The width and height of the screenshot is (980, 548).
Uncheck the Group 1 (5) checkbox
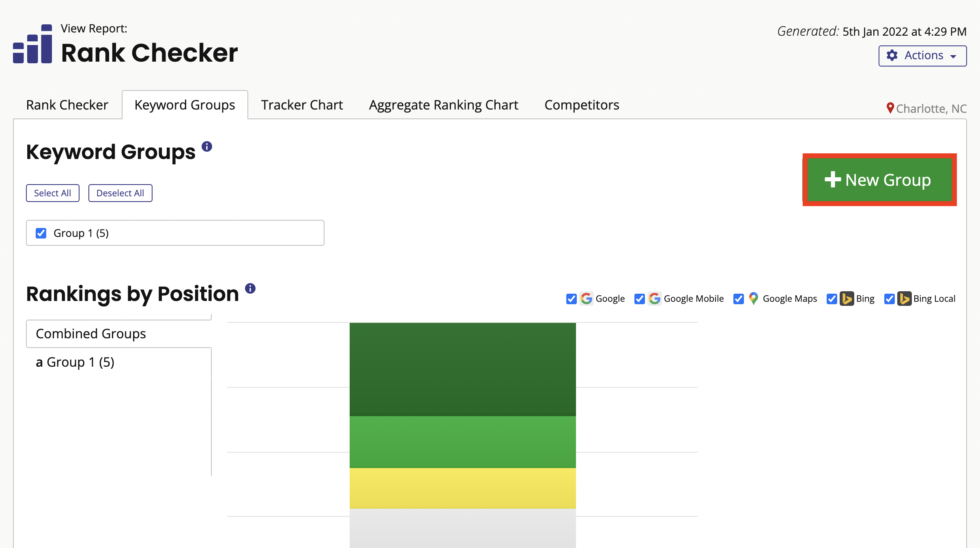[41, 233]
